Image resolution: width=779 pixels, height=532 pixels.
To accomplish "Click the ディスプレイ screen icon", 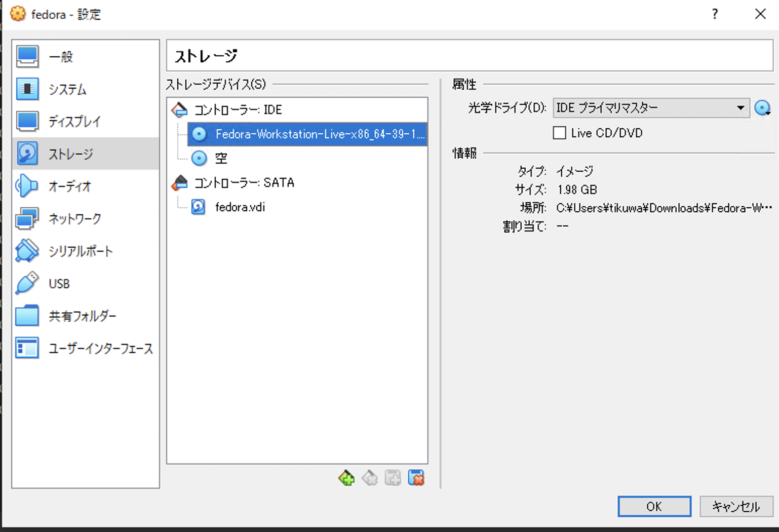I will point(27,121).
